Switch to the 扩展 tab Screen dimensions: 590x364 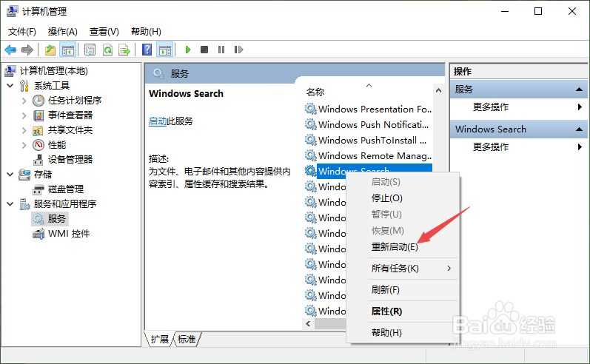160,339
